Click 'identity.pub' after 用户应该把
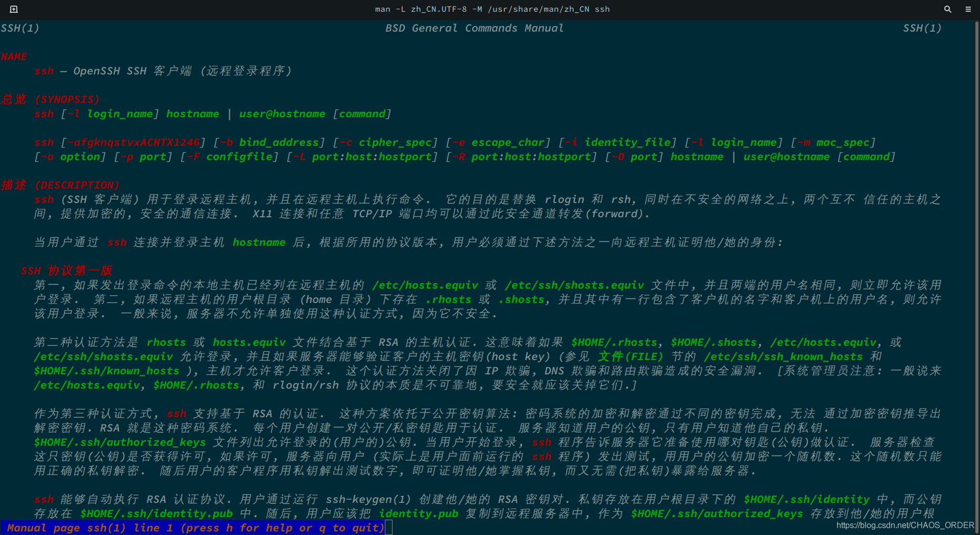The height and width of the screenshot is (535, 980). pos(419,514)
